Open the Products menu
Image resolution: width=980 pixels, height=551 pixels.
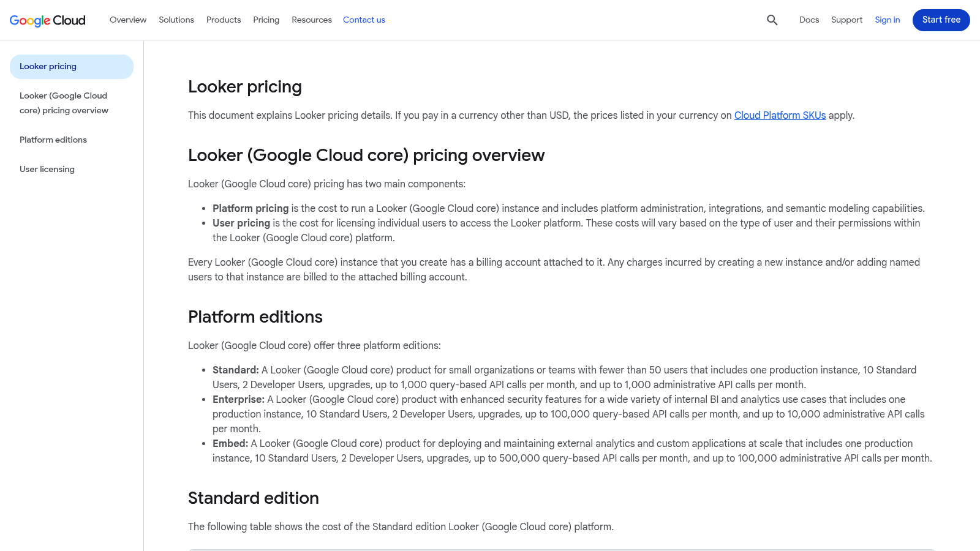[224, 20]
